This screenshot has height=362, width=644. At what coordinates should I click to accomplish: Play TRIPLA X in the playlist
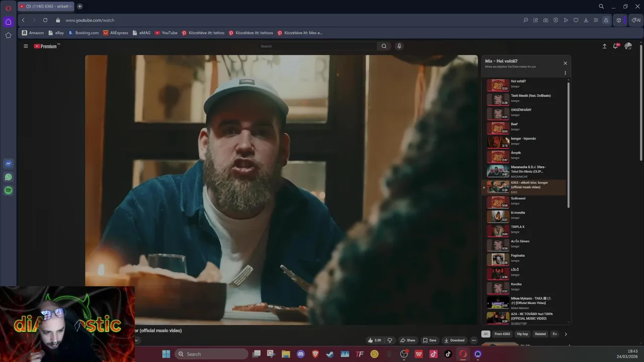(x=524, y=230)
